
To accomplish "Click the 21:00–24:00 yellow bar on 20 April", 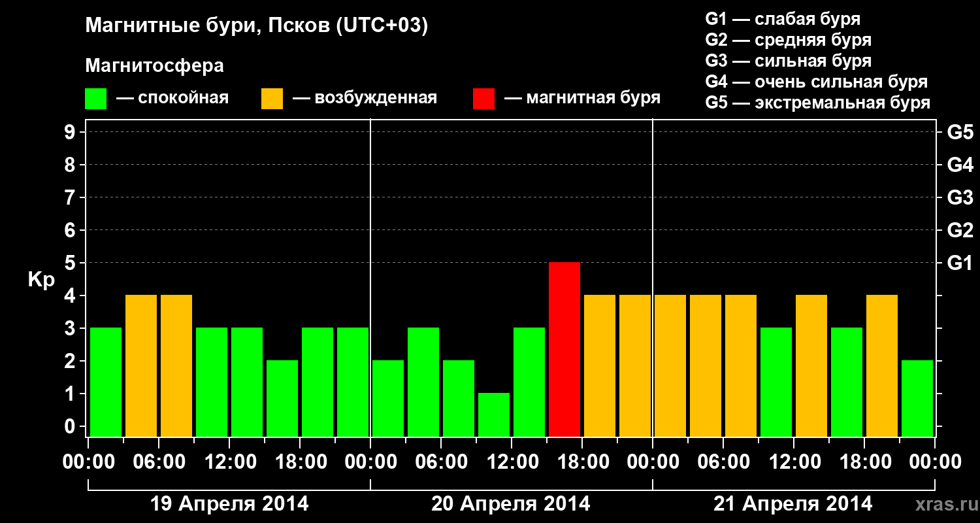I will tap(635, 365).
